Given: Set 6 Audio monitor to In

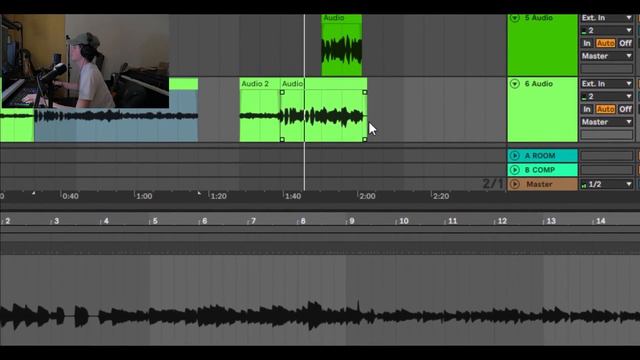Looking at the screenshot, I should [x=587, y=109].
